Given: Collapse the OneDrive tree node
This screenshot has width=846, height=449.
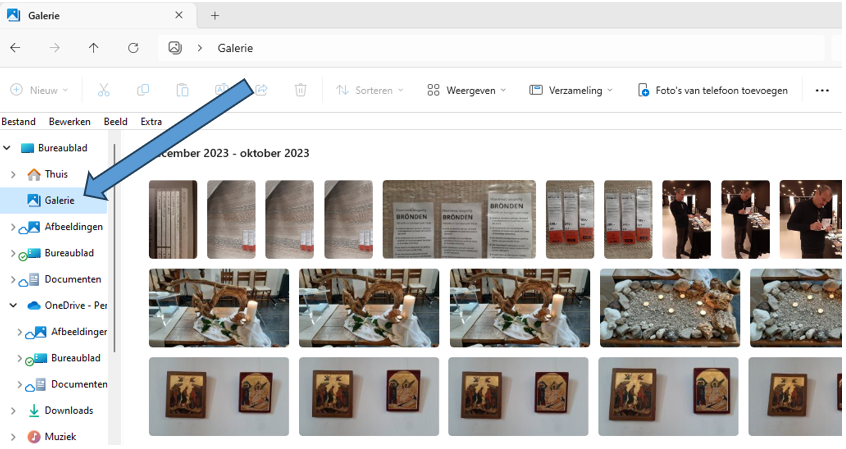Looking at the screenshot, I should pyautogui.click(x=13, y=305).
